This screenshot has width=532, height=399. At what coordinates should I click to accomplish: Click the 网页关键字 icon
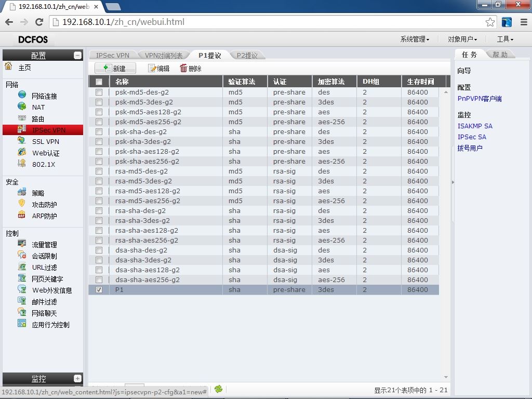point(22,278)
